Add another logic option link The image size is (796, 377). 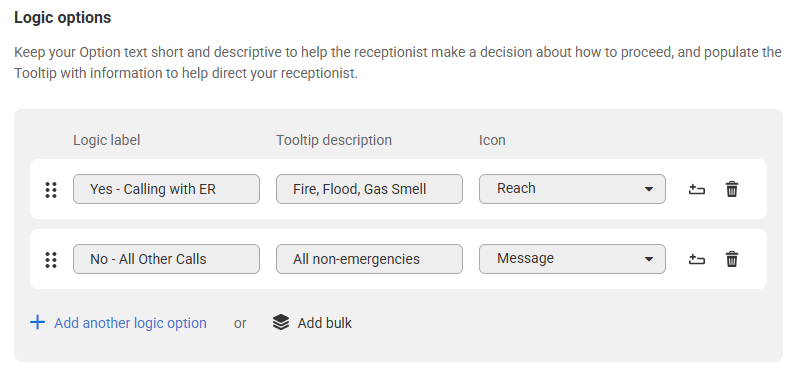coord(130,323)
